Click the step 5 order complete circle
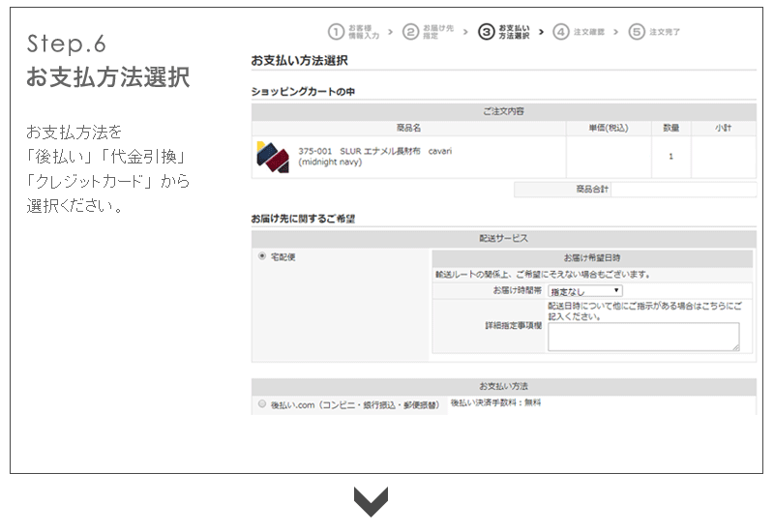 (x=636, y=32)
